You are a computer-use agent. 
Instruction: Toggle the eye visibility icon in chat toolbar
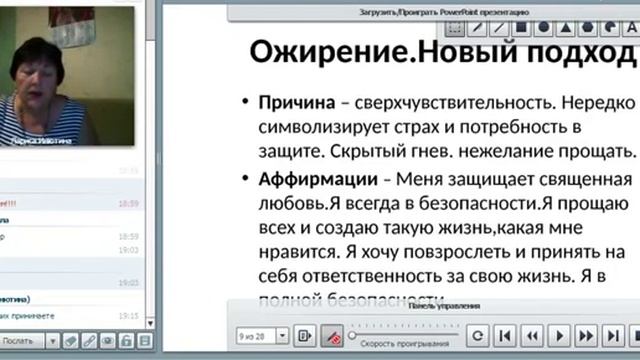108,340
